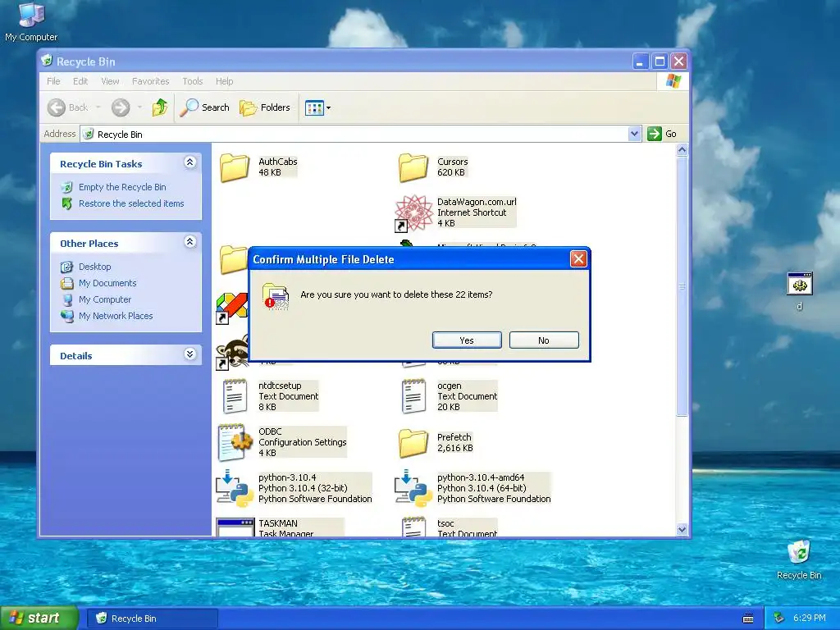Open Desktop link in Other Places
This screenshot has width=840, height=630.
95,267
